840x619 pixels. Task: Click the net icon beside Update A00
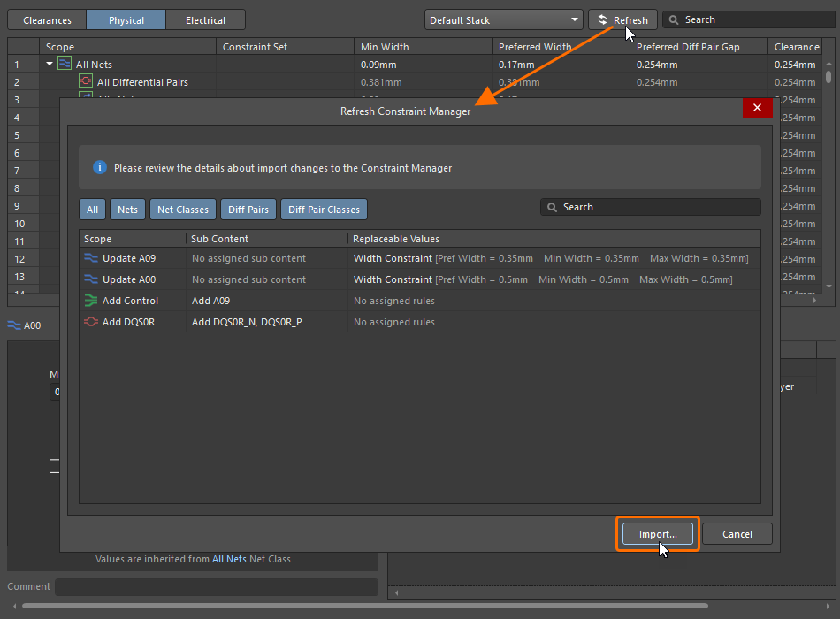(x=90, y=279)
